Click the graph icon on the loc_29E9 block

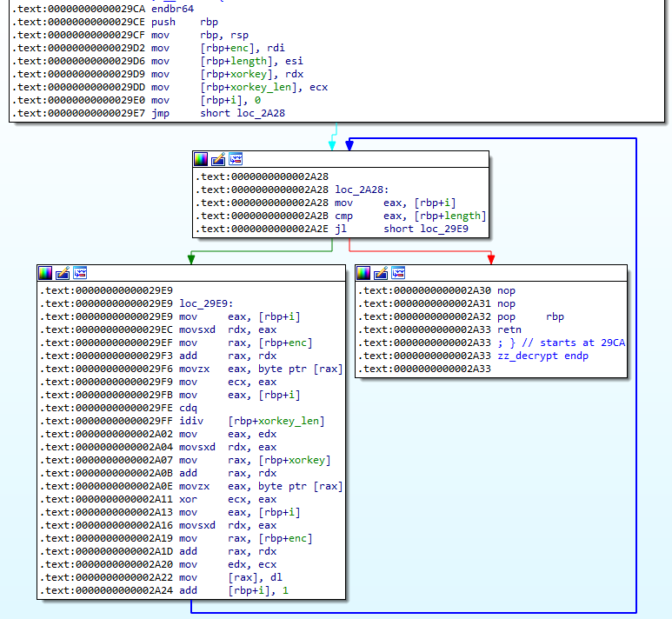79,273
